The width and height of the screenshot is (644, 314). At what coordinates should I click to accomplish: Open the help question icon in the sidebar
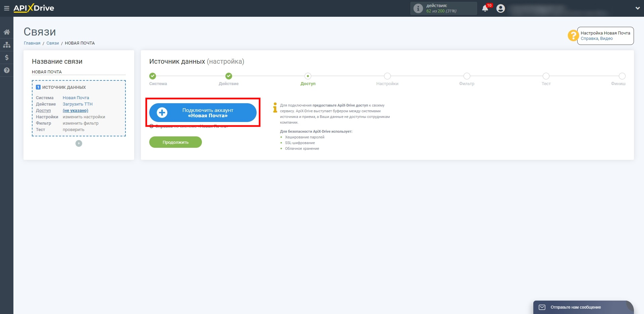[7, 70]
